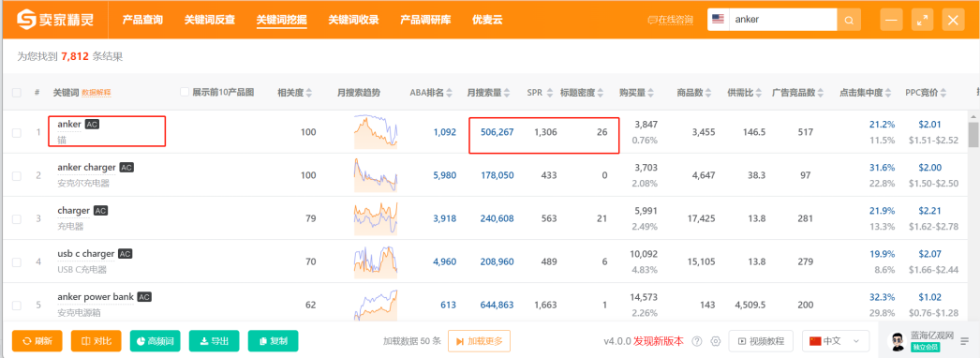
Task: Sort by 供需比 column arrows
Action: point(758,93)
